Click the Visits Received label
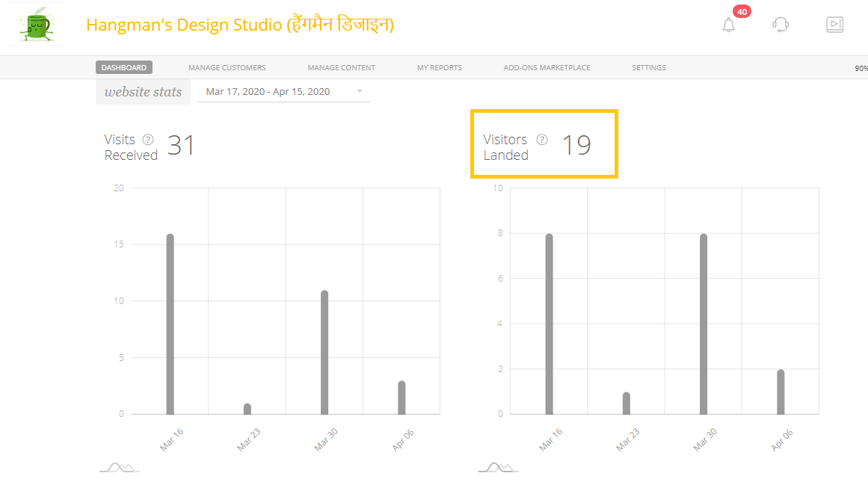Screen dimensions: 868x482 tap(131, 147)
